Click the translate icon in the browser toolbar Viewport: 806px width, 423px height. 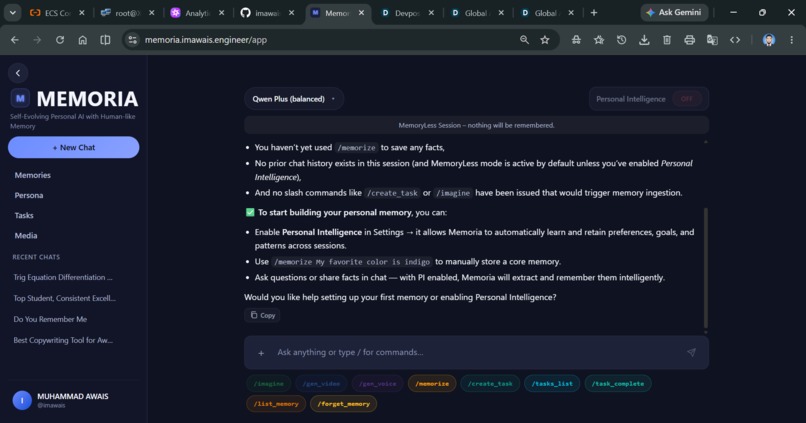click(712, 40)
